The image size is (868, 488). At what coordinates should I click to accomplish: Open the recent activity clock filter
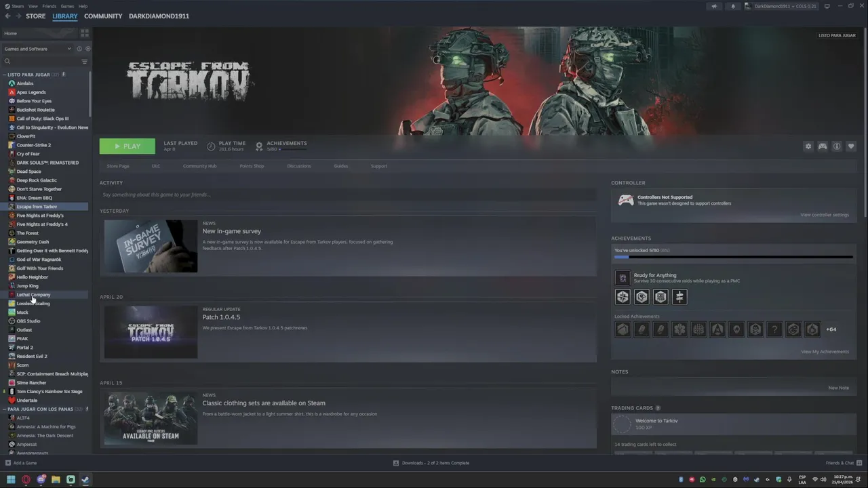click(79, 49)
